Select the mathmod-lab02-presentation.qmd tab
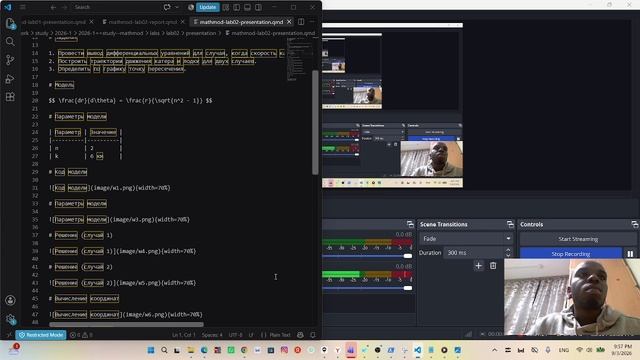640x360 pixels. 241,22
